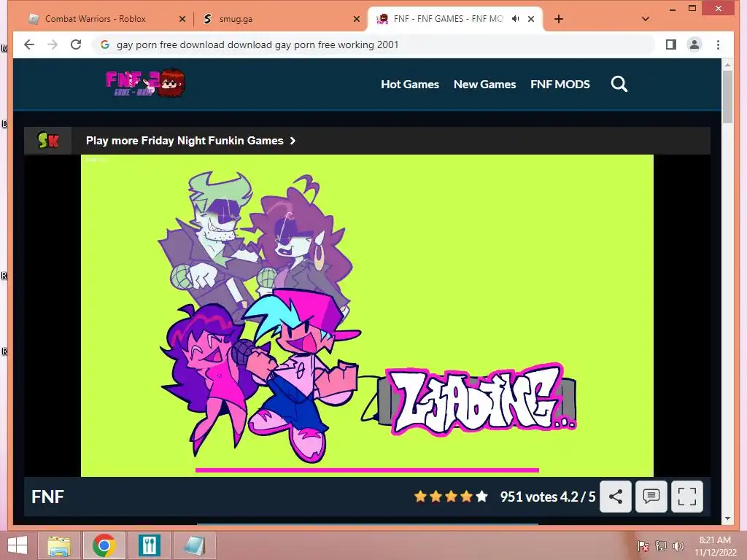This screenshot has height=560, width=747.
Task: Click the FNF game title
Action: point(47,497)
